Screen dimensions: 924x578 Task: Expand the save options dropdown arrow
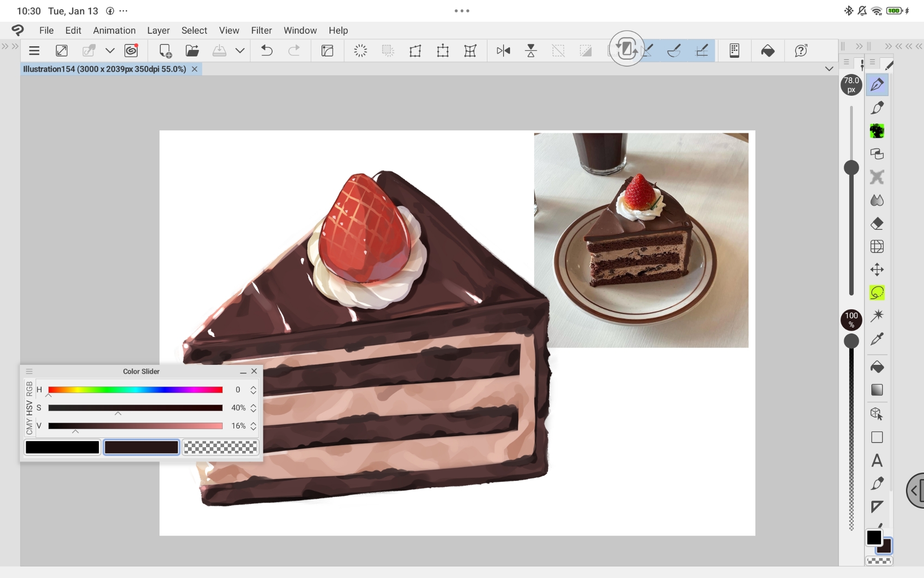point(240,50)
